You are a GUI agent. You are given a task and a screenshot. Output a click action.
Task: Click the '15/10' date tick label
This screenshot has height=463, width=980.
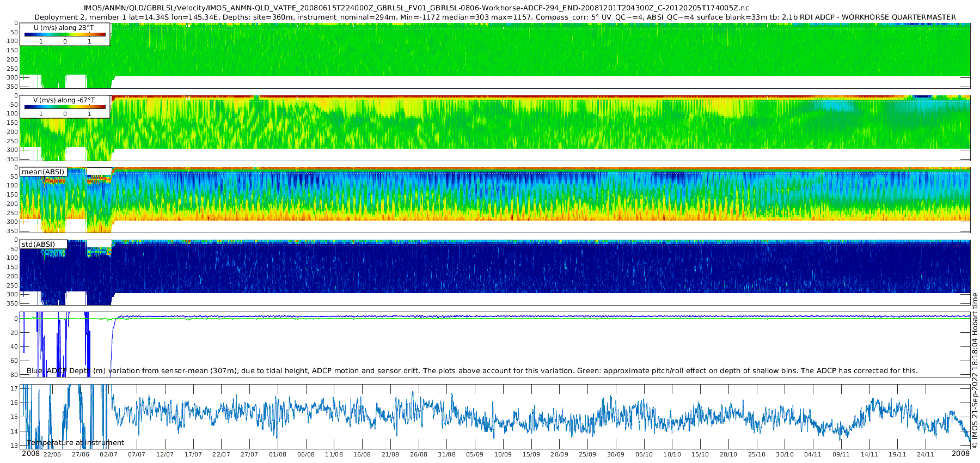(x=700, y=454)
